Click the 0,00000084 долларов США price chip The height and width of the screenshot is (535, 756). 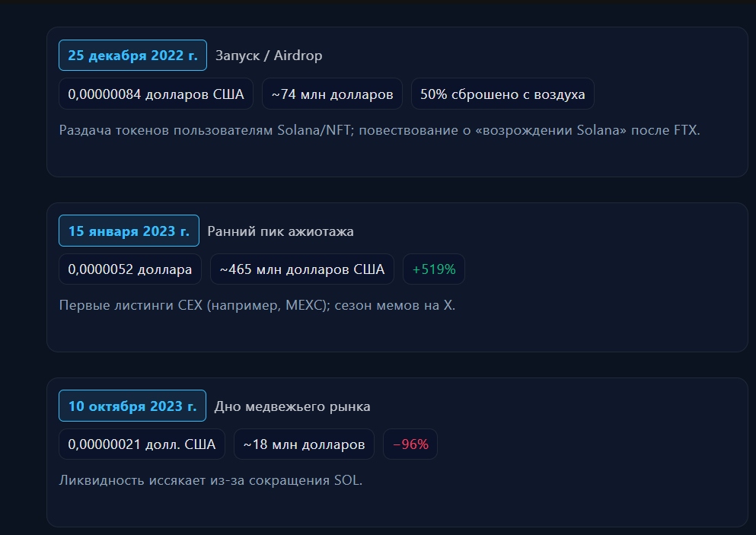[156, 94]
